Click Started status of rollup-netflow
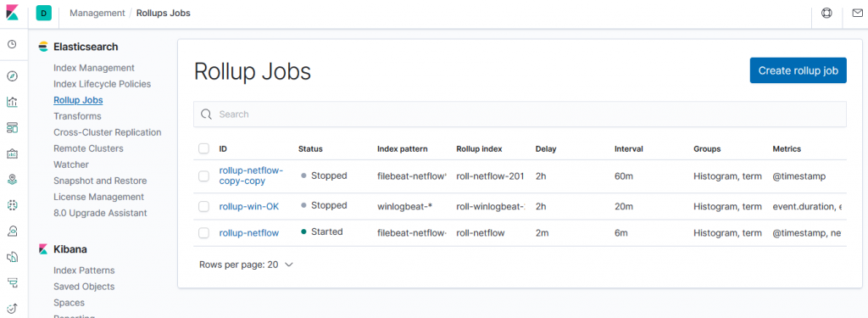 point(321,232)
